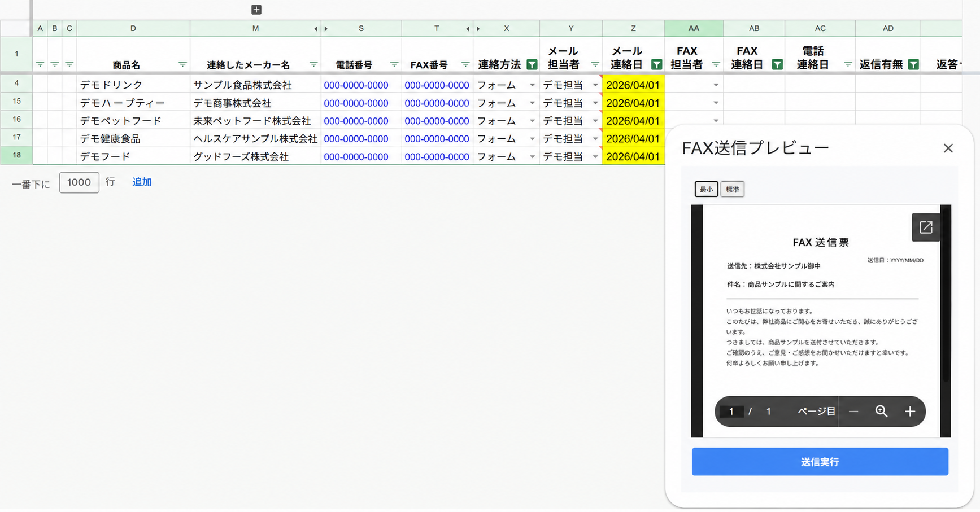Screen dimensions: 980x512
Task: Open FAX担当者 dropdown in row 15
Action: coord(716,103)
